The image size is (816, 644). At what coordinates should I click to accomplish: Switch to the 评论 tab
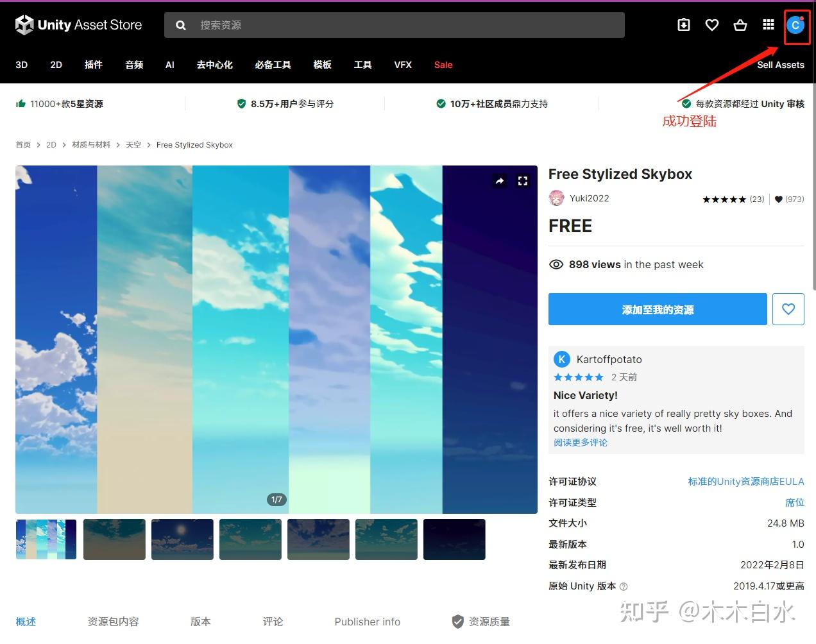272,621
